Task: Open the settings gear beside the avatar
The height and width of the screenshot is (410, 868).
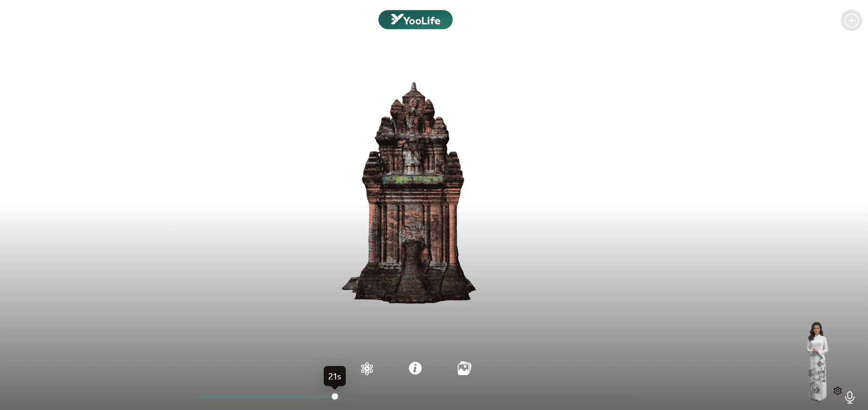Action: (837, 391)
